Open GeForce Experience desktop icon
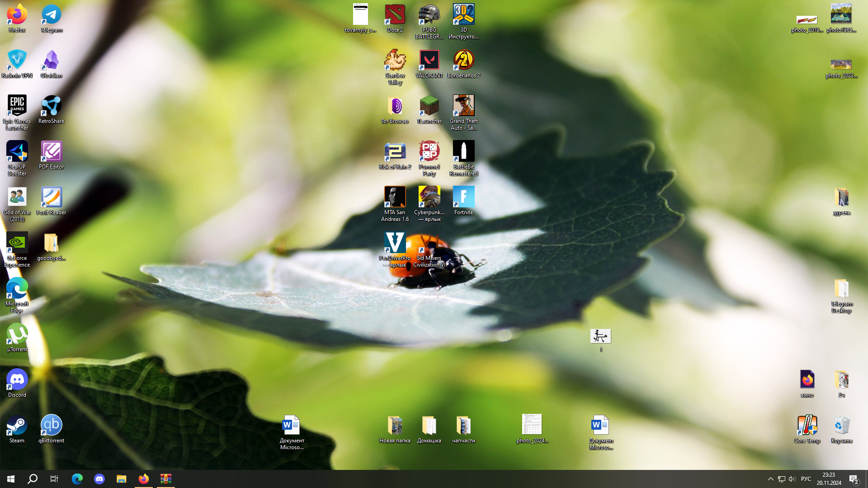 coord(17,249)
